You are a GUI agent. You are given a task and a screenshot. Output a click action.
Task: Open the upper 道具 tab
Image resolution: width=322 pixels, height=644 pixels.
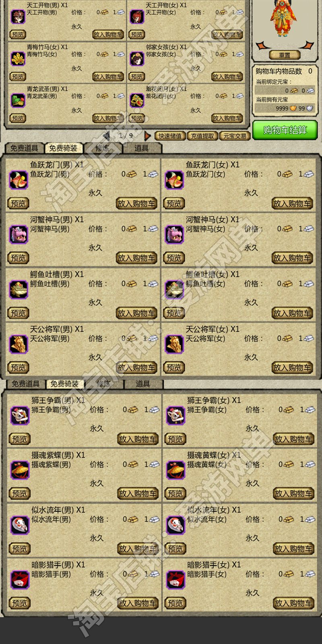(x=141, y=148)
